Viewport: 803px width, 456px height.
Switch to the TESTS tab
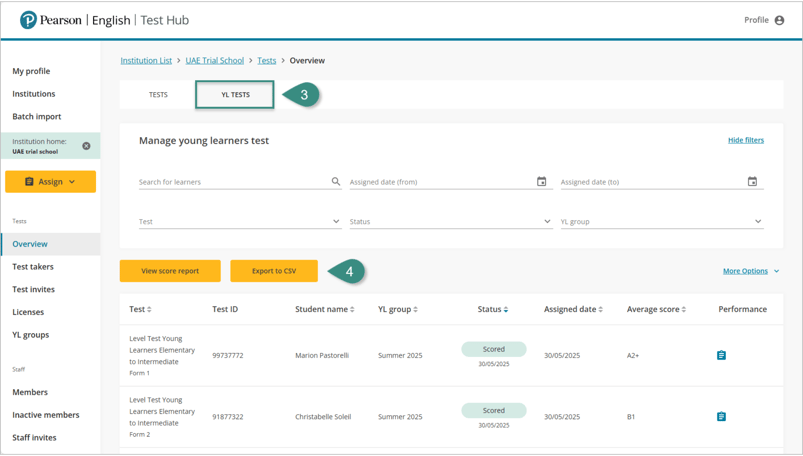158,95
